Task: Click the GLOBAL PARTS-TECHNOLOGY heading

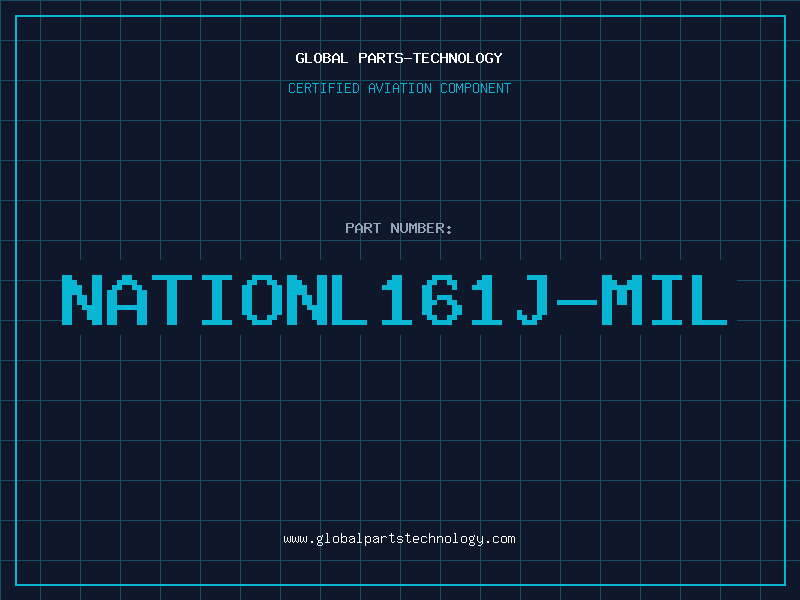Action: click(x=399, y=58)
